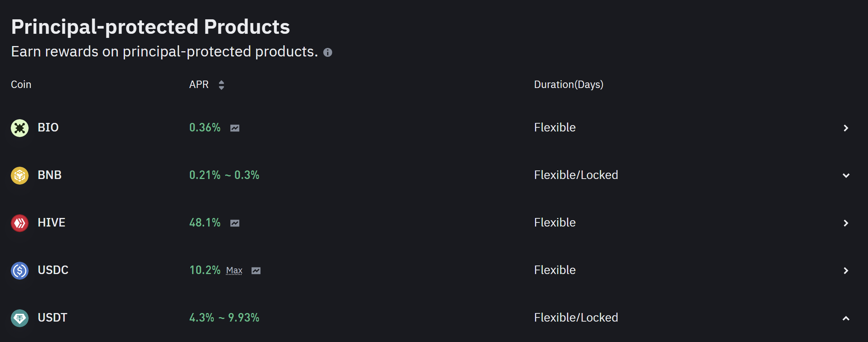Click the USDT coin logo icon
Screen dimensions: 868x342
click(20, 318)
